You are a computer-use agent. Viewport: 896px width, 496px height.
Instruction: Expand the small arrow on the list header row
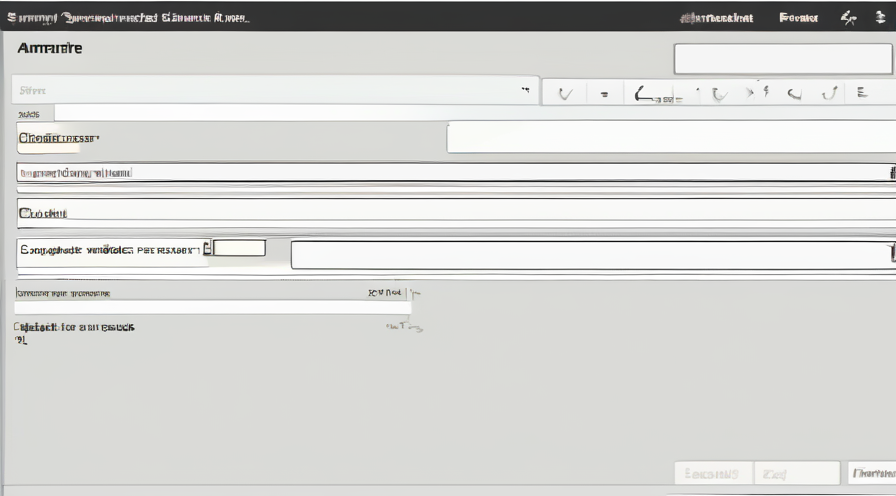[415, 294]
